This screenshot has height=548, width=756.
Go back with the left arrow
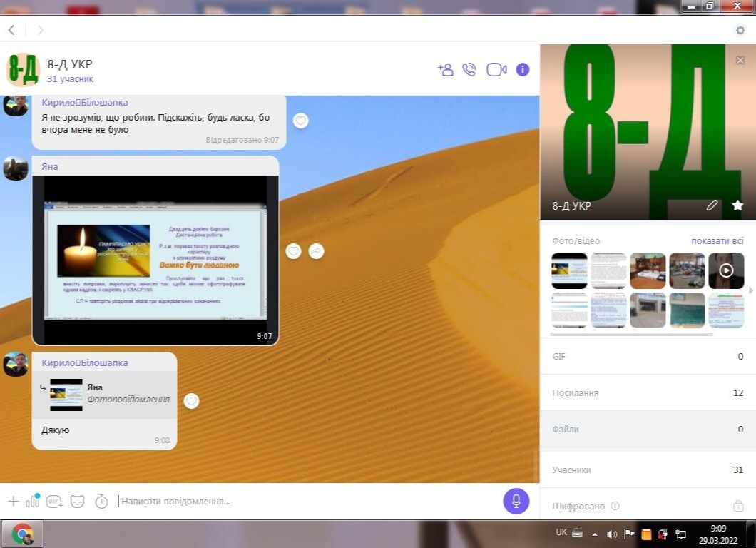point(11,30)
